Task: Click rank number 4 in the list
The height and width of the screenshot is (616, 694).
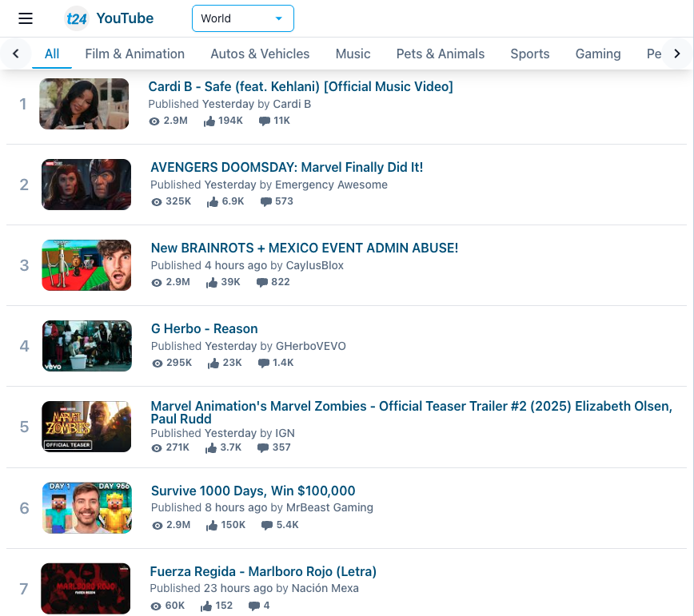Action: coord(24,346)
